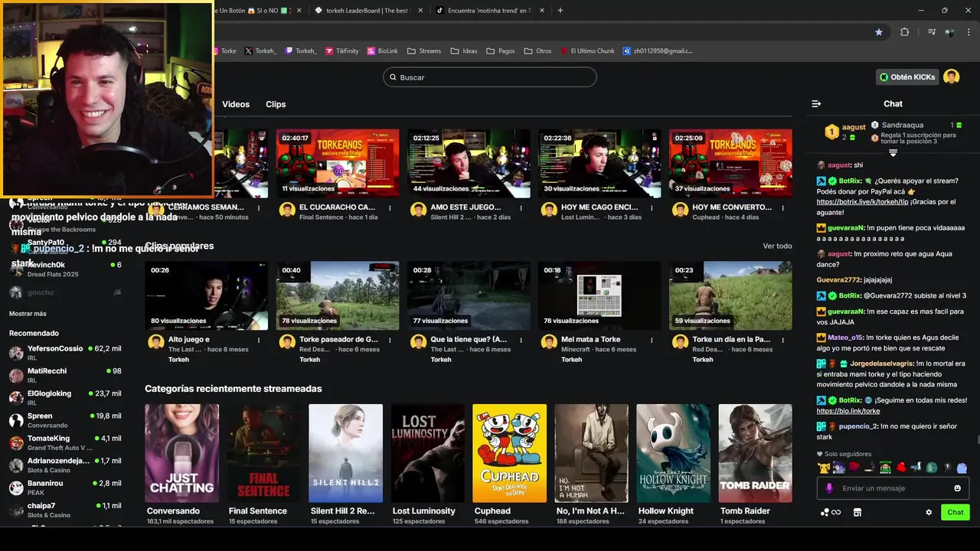This screenshot has height=551, width=980.
Task: Open the Otros bookmarks folder
Action: point(537,51)
